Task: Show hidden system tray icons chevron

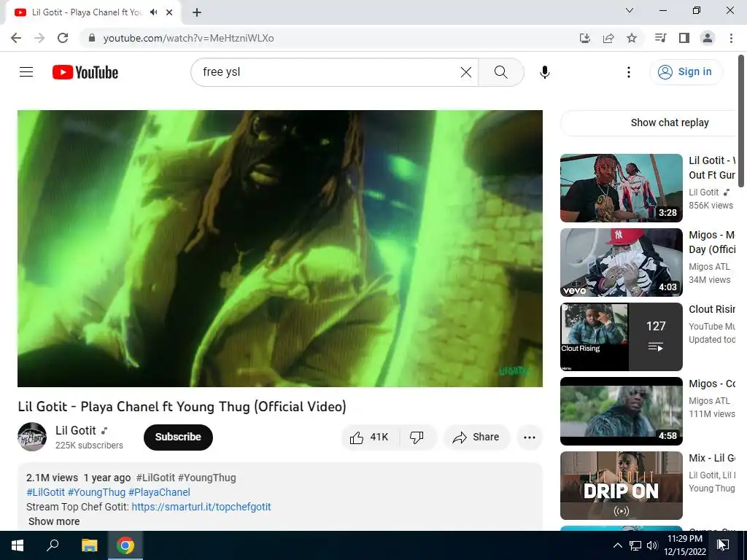Action: 617,545
